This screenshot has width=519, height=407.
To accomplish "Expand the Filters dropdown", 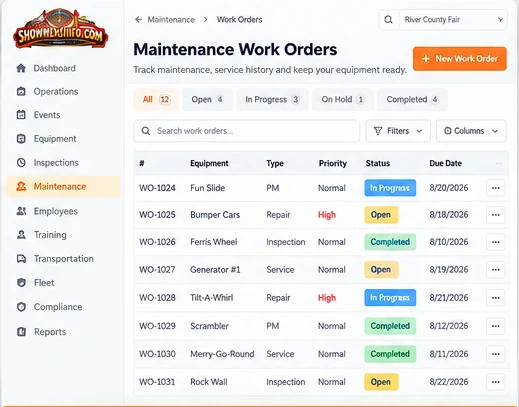I will coord(398,131).
